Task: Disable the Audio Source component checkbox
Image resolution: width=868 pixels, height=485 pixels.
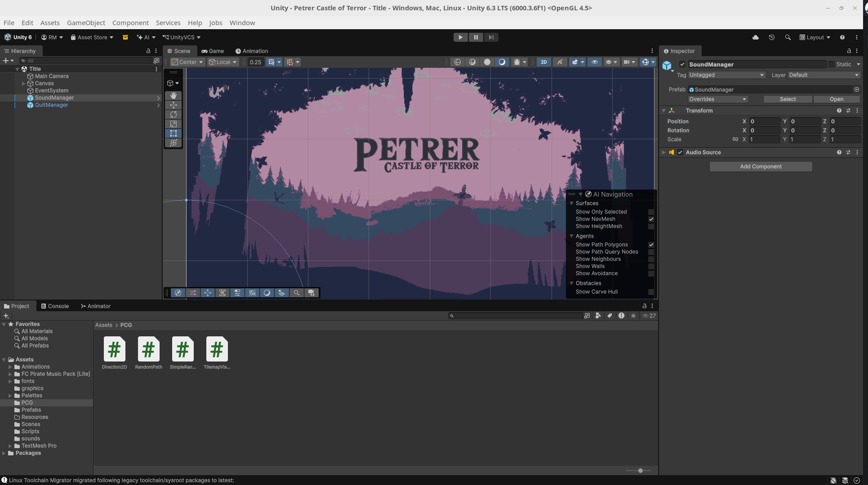Action: tap(680, 152)
